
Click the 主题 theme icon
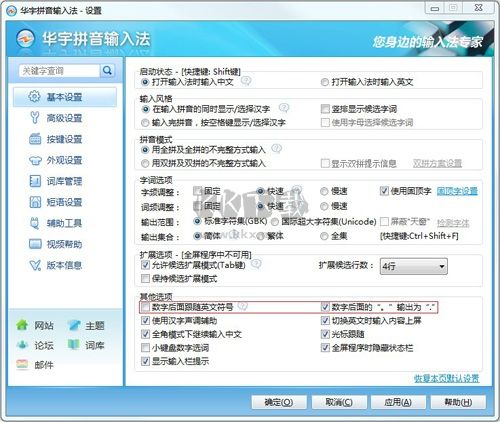(74, 325)
